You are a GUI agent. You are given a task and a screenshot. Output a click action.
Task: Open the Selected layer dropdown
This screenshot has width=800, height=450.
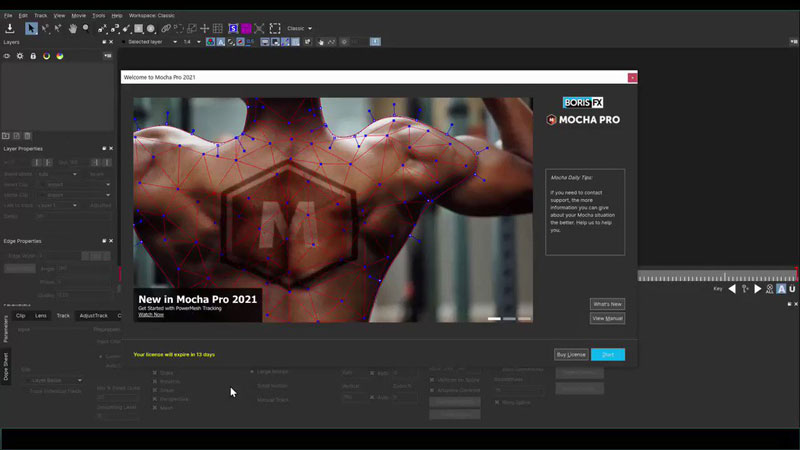pos(150,42)
